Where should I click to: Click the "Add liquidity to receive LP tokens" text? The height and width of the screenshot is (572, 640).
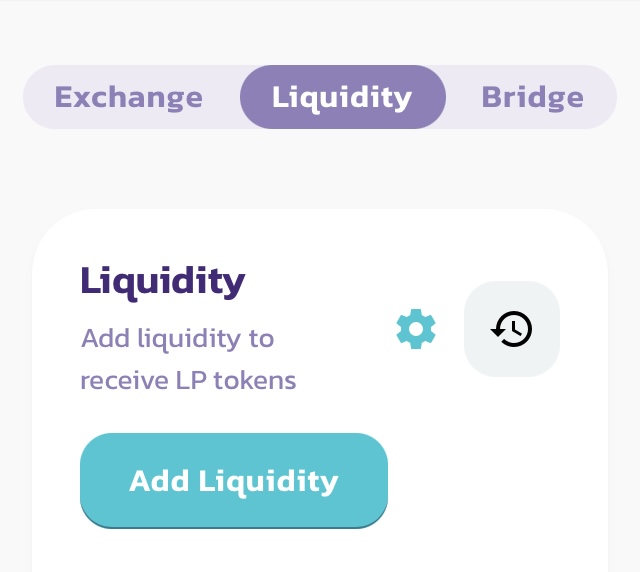[178, 338]
